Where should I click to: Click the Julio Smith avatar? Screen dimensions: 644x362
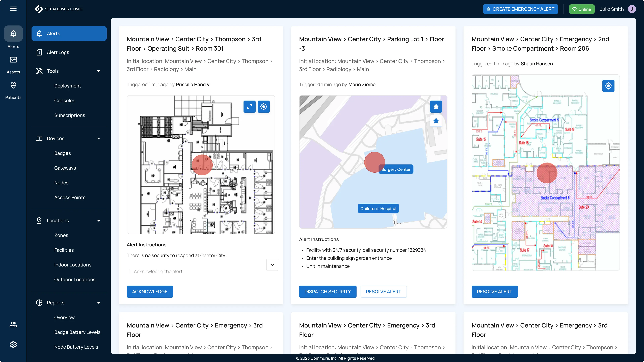coord(632,9)
